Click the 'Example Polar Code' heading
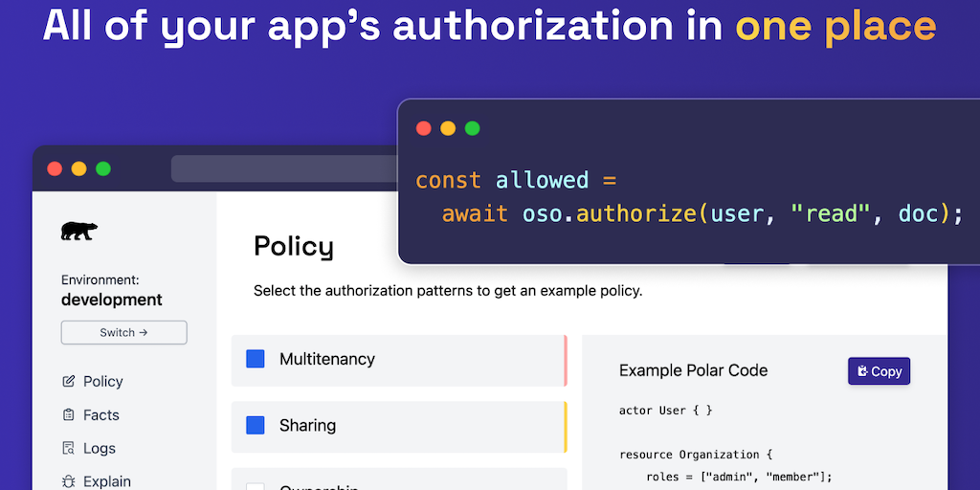This screenshot has width=980, height=490. 693,370
